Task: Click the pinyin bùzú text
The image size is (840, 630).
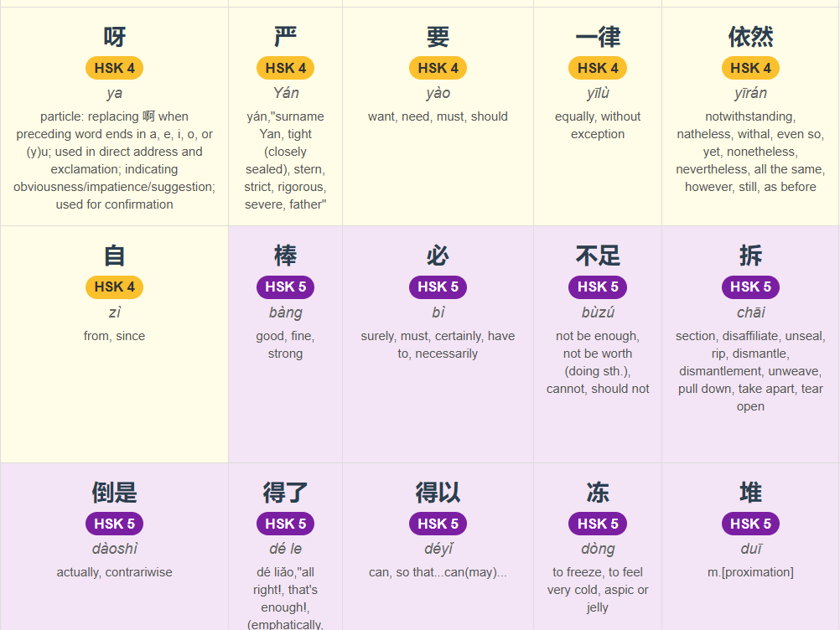Action: 598,312
